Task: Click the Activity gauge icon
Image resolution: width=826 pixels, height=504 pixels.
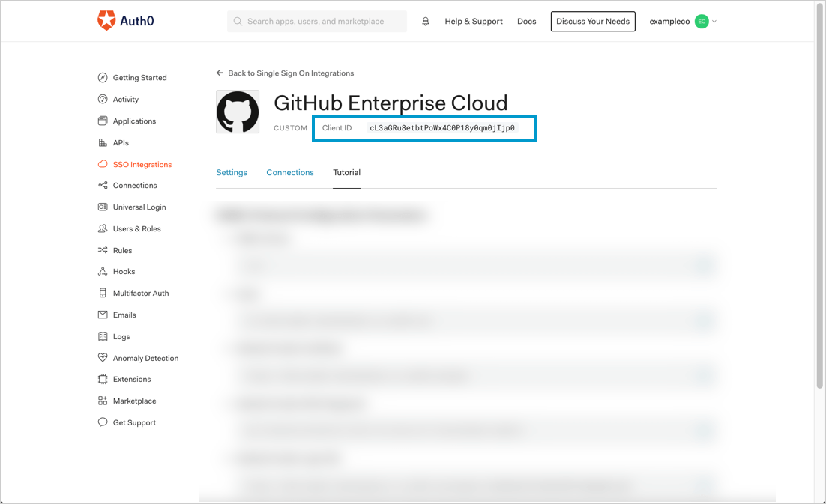Action: pyautogui.click(x=103, y=99)
